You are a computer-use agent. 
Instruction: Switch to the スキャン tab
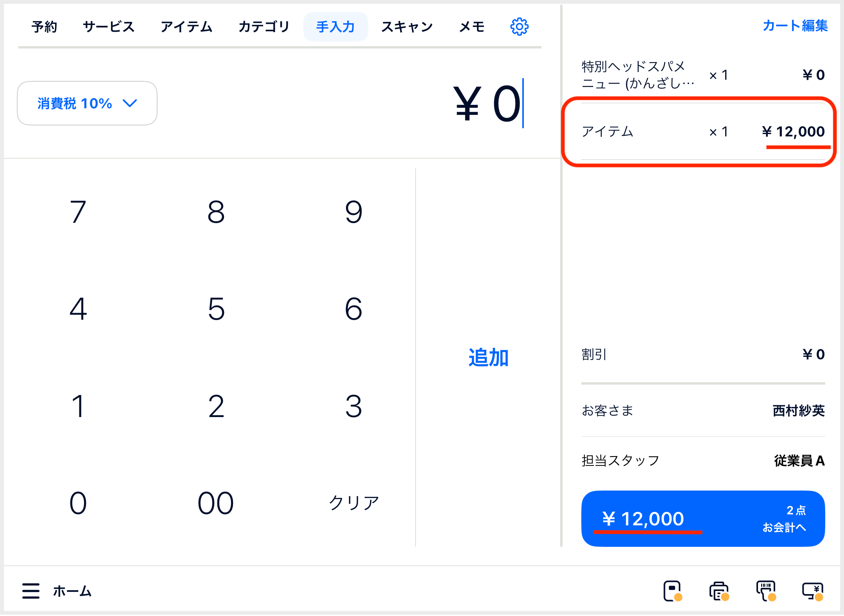tap(407, 27)
